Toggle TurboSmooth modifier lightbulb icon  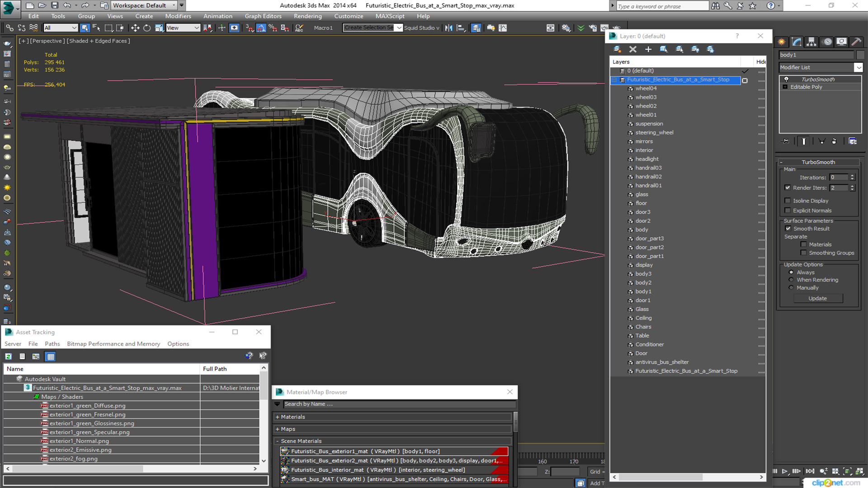click(x=786, y=80)
